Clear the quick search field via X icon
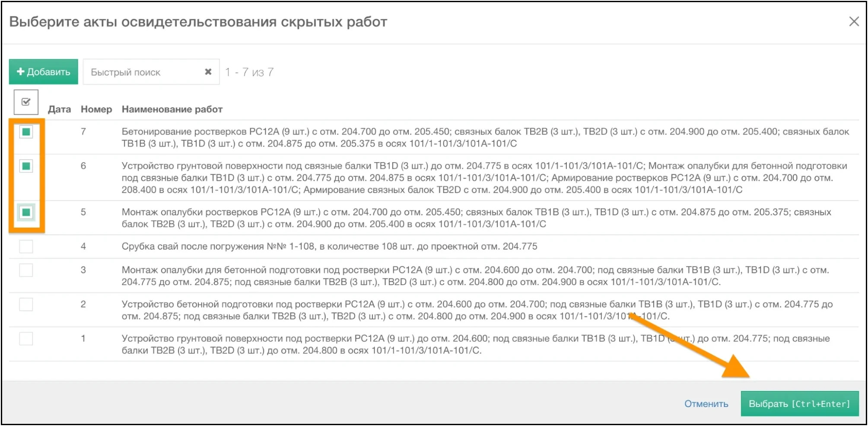The height and width of the screenshot is (426, 868). [208, 71]
